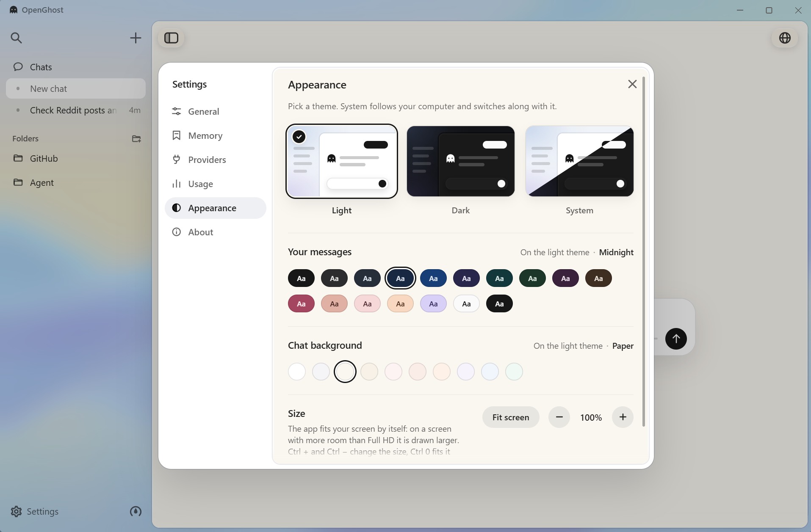
Task: Click the Paper label under Chat background
Action: tap(623, 346)
